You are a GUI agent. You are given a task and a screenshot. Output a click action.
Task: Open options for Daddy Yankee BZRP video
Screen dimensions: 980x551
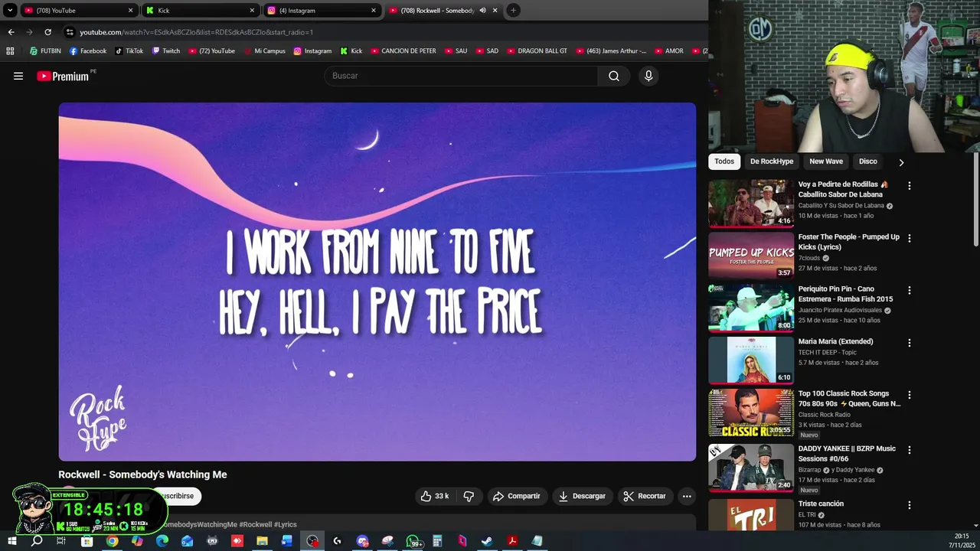coord(910,450)
